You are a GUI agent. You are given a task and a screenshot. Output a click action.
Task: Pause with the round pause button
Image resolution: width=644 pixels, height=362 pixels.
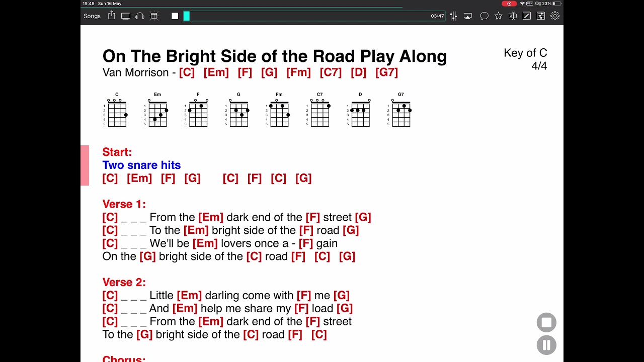(x=546, y=345)
